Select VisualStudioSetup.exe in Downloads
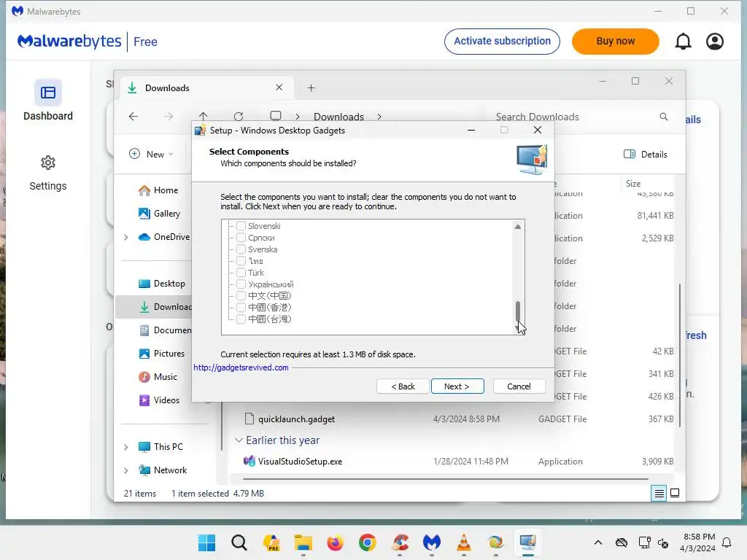Image resolution: width=747 pixels, height=560 pixels. [300, 462]
